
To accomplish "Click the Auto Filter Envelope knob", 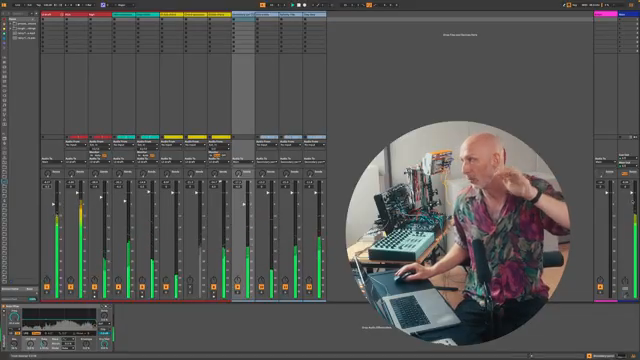I will click(x=86, y=344).
